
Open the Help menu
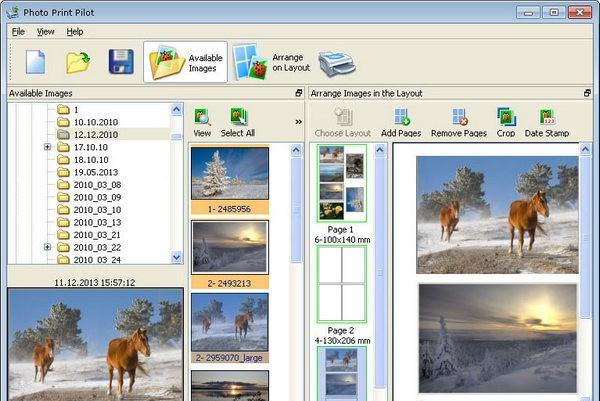click(x=75, y=32)
